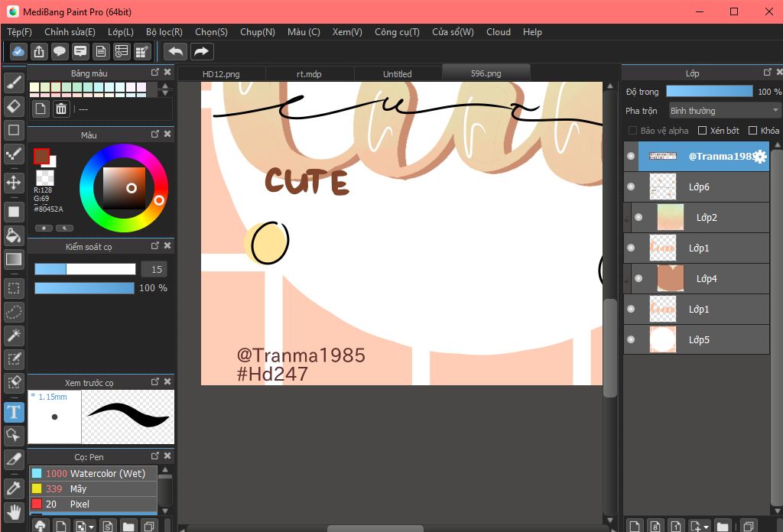Click the transparent color swatch
783x532 pixels.
(45, 178)
